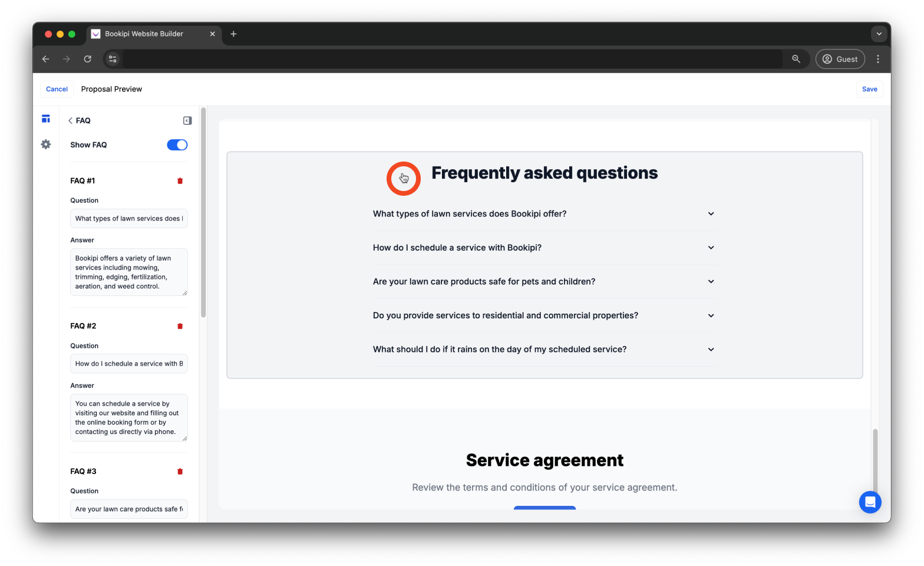Image resolution: width=924 pixels, height=566 pixels.
Task: Click the 'Proposal Preview' title
Action: [x=111, y=89]
